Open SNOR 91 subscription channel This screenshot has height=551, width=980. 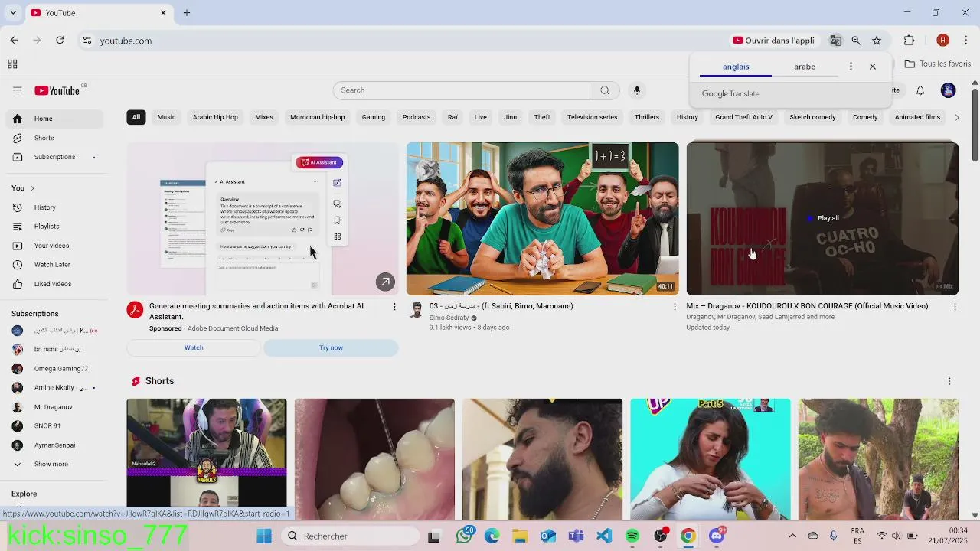[x=54, y=426]
